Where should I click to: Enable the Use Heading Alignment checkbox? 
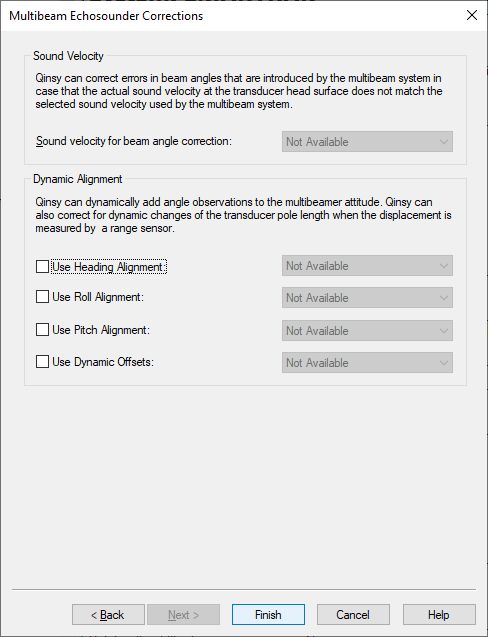tap(42, 267)
